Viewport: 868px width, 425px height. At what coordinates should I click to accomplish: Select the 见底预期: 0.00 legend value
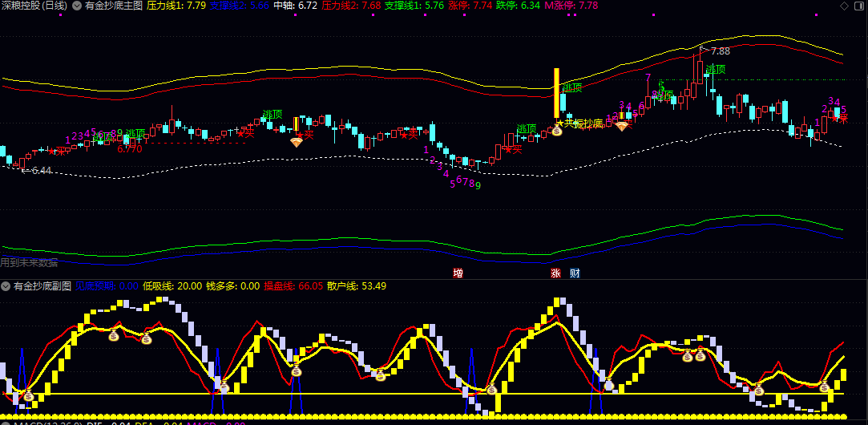coord(107,286)
